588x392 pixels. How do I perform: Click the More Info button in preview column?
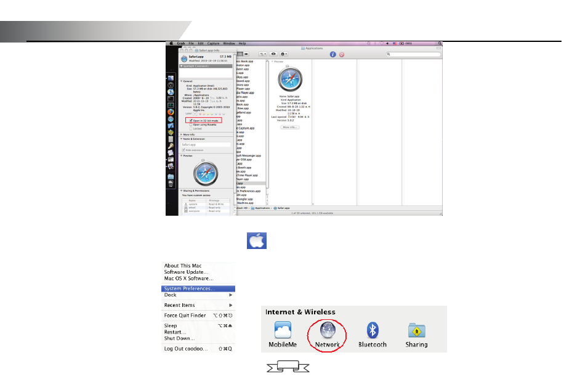click(290, 128)
